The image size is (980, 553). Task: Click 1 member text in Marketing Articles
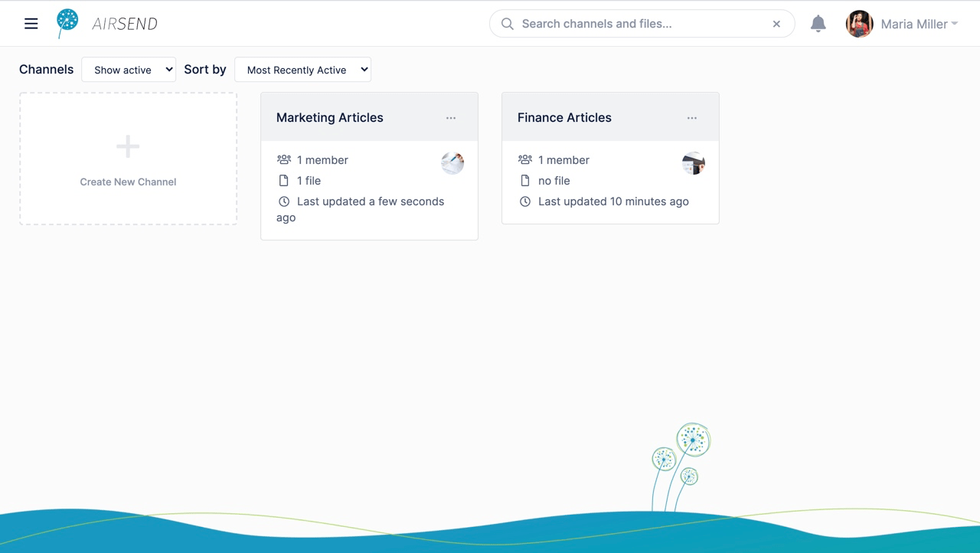[x=322, y=160]
